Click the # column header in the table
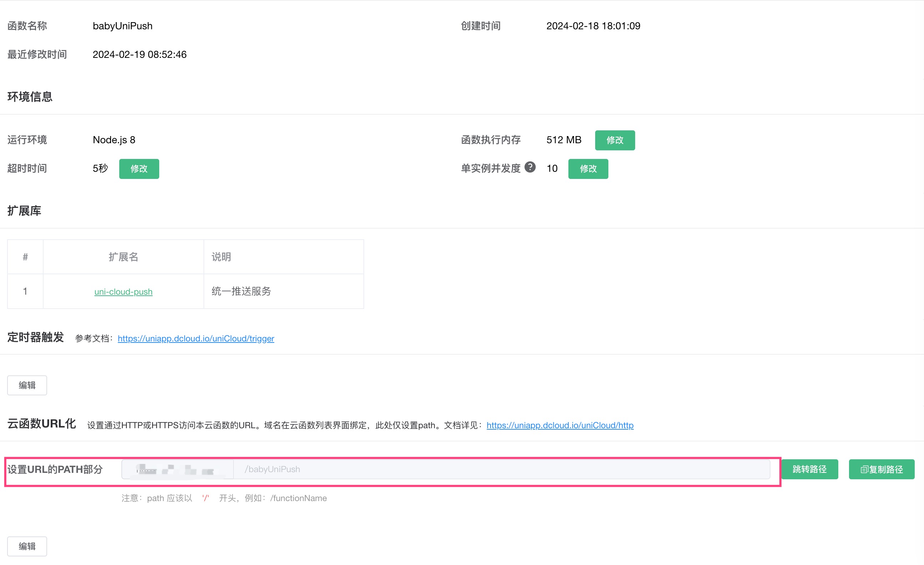924x565 pixels. pyautogui.click(x=25, y=257)
